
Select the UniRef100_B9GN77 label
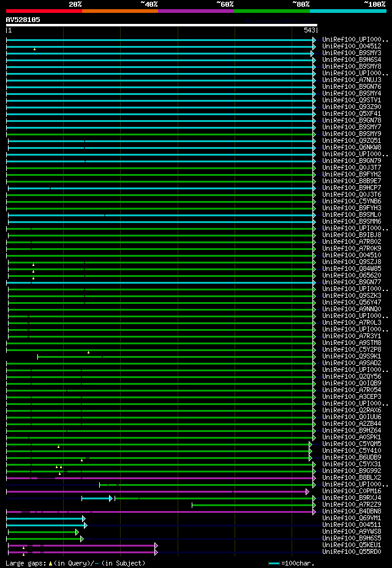pos(352,282)
